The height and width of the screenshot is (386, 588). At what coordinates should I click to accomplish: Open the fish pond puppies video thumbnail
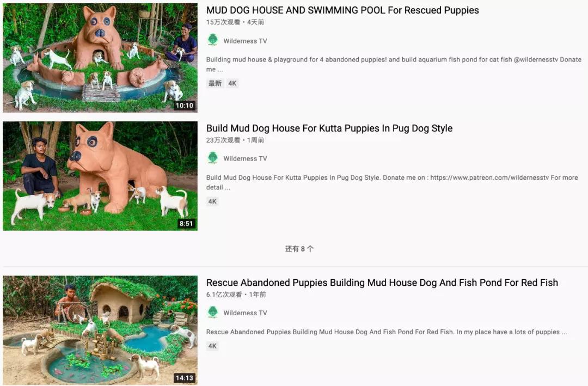coord(100,330)
